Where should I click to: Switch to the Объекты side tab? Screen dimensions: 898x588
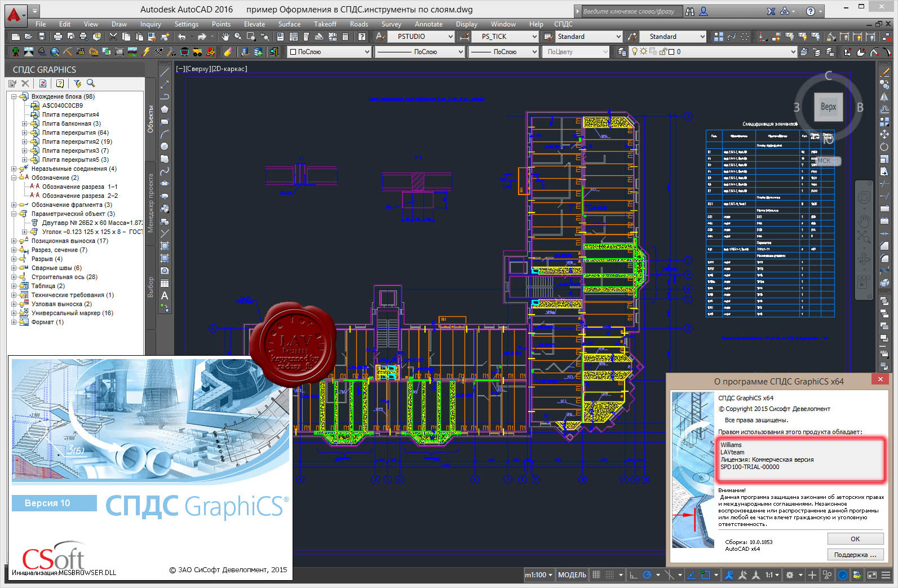tap(151, 119)
